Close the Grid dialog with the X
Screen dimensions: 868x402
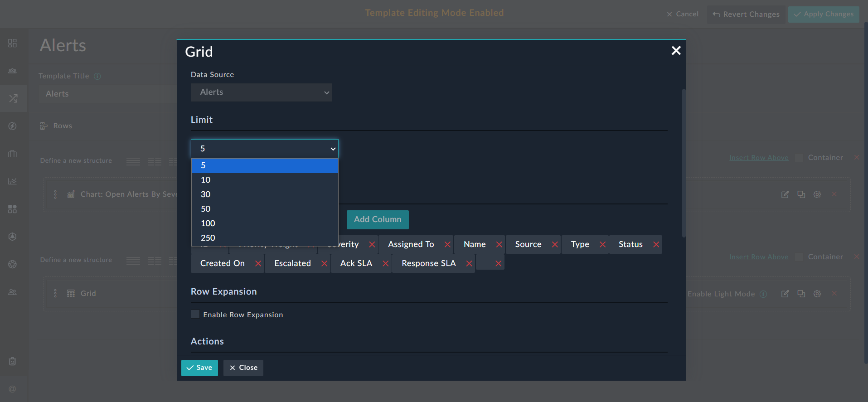pyautogui.click(x=676, y=50)
